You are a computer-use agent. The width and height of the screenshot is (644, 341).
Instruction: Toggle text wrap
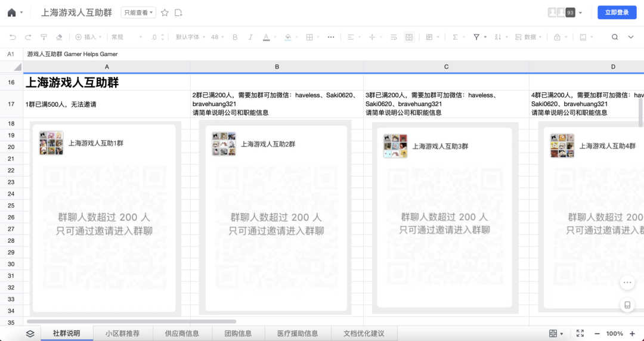tap(394, 37)
